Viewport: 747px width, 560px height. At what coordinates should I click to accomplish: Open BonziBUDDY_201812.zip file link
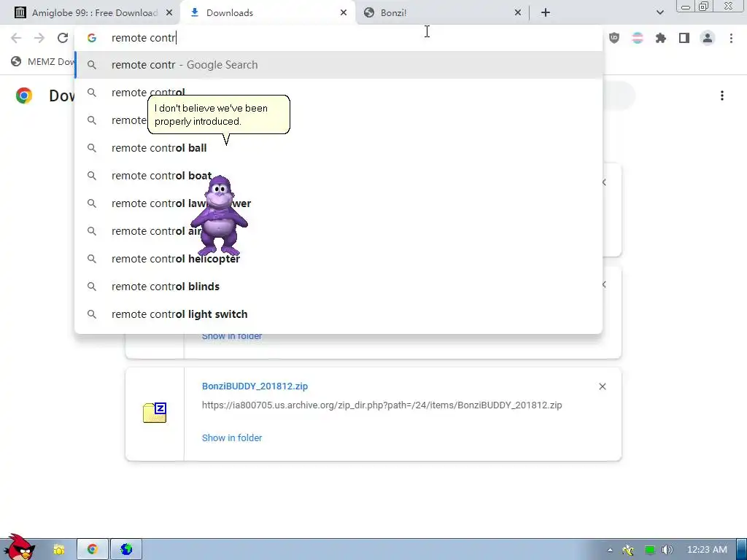tap(255, 386)
